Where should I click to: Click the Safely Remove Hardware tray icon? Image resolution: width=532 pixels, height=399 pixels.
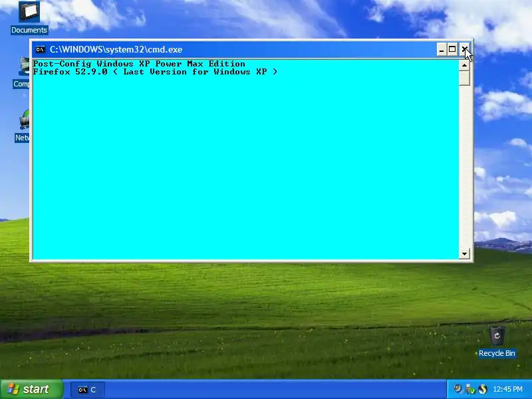tap(470, 389)
